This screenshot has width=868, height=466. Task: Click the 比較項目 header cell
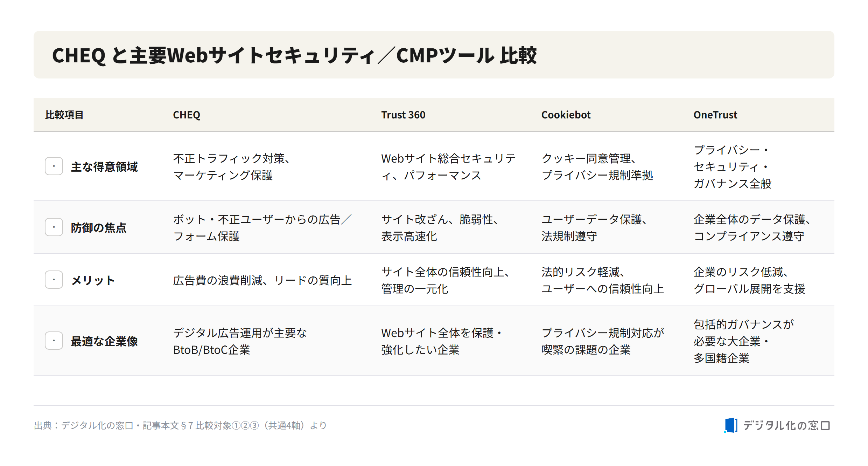pyautogui.click(x=64, y=115)
